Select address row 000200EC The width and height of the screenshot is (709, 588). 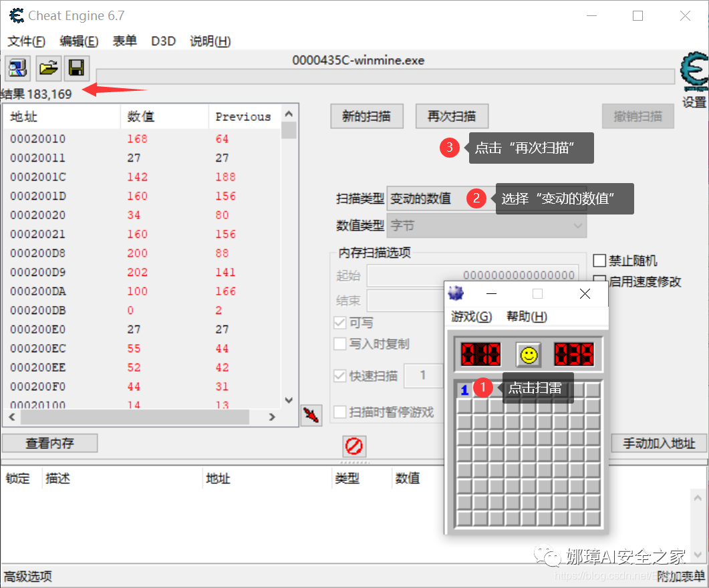tap(142, 349)
